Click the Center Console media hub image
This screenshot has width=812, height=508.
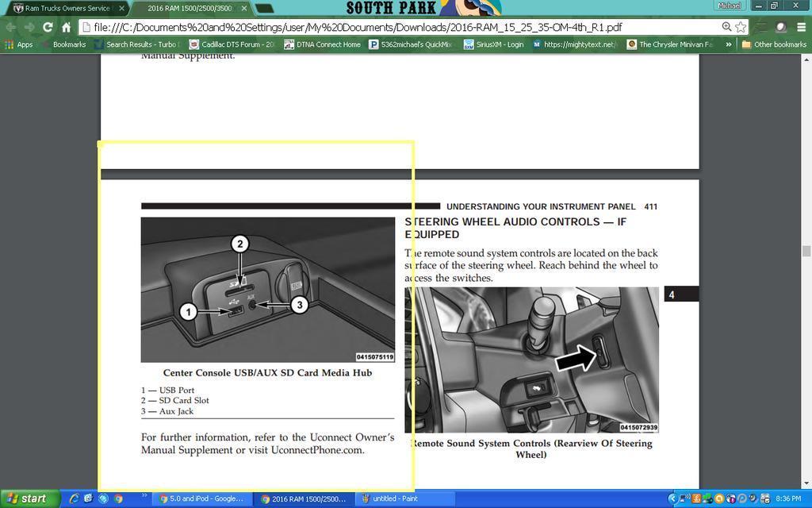pos(268,290)
